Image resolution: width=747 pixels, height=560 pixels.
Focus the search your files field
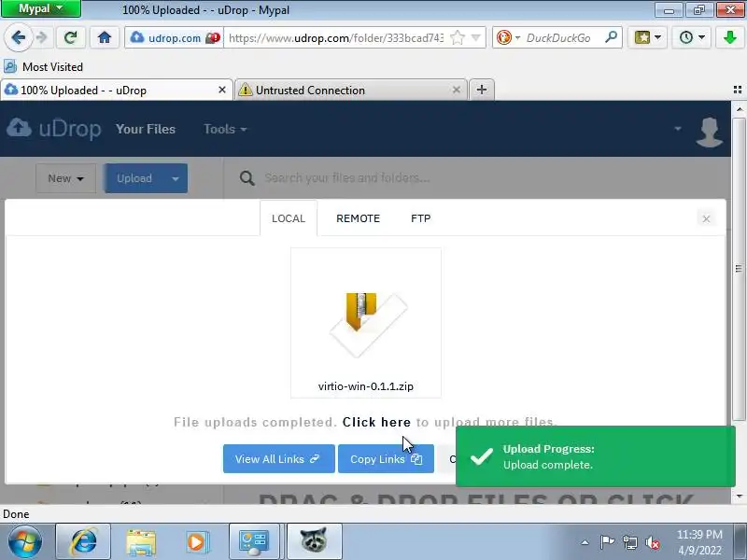tap(346, 178)
